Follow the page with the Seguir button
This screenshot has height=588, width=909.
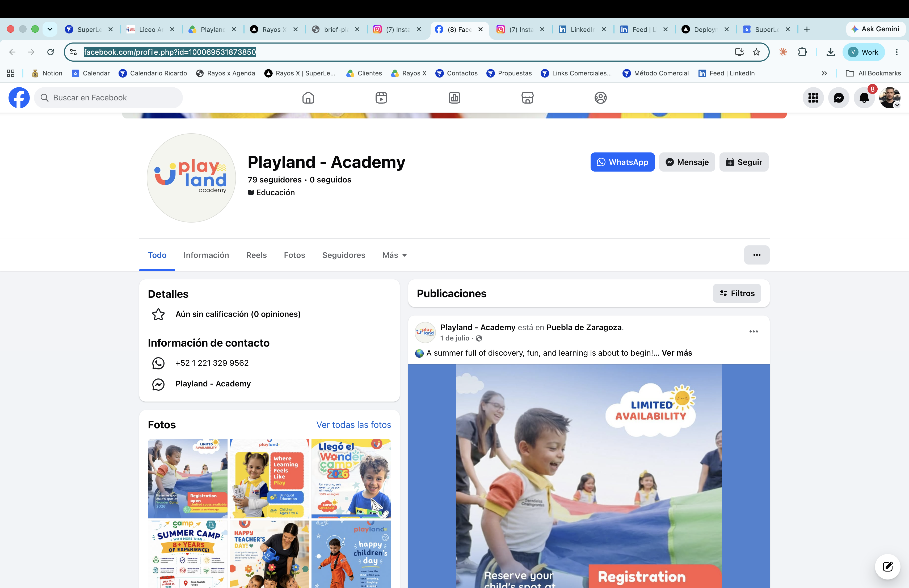pos(744,162)
